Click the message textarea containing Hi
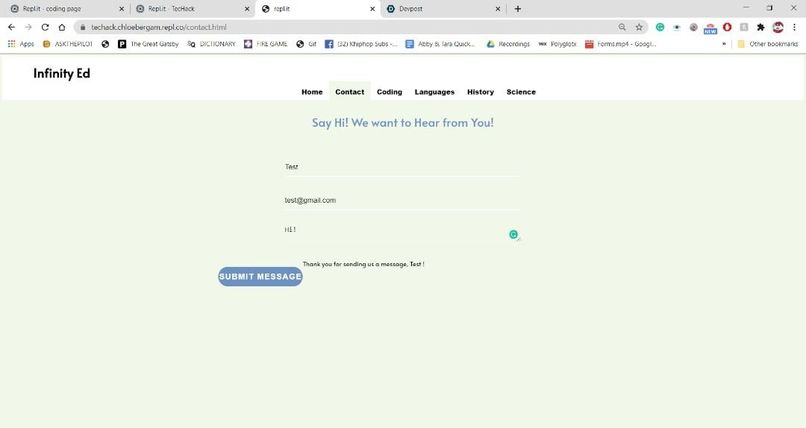Viewport: 806px width, 428px height. [402, 231]
